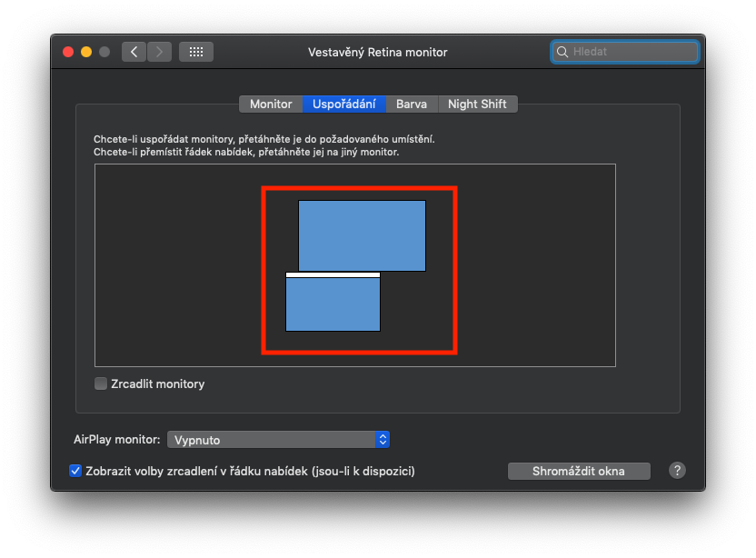756x558 pixels.
Task: Enable Zrcadlit monitory checkbox
Action: click(101, 384)
